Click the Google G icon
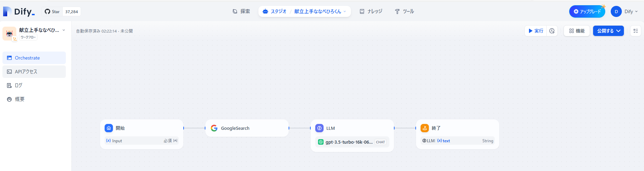The image size is (644, 171). click(x=214, y=128)
